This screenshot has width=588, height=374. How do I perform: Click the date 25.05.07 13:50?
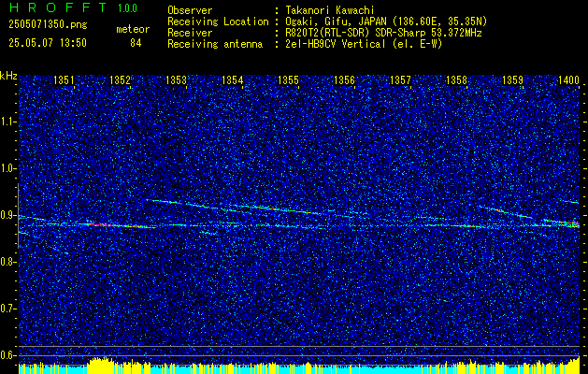point(48,43)
